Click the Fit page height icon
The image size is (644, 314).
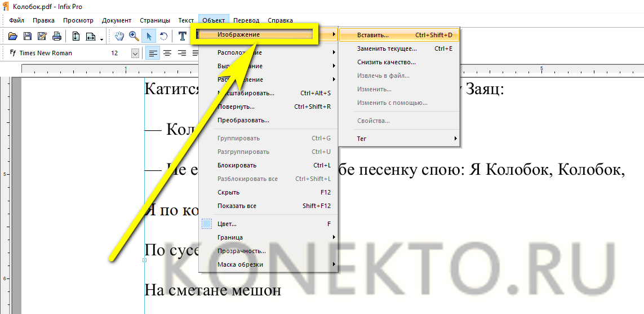point(76,36)
